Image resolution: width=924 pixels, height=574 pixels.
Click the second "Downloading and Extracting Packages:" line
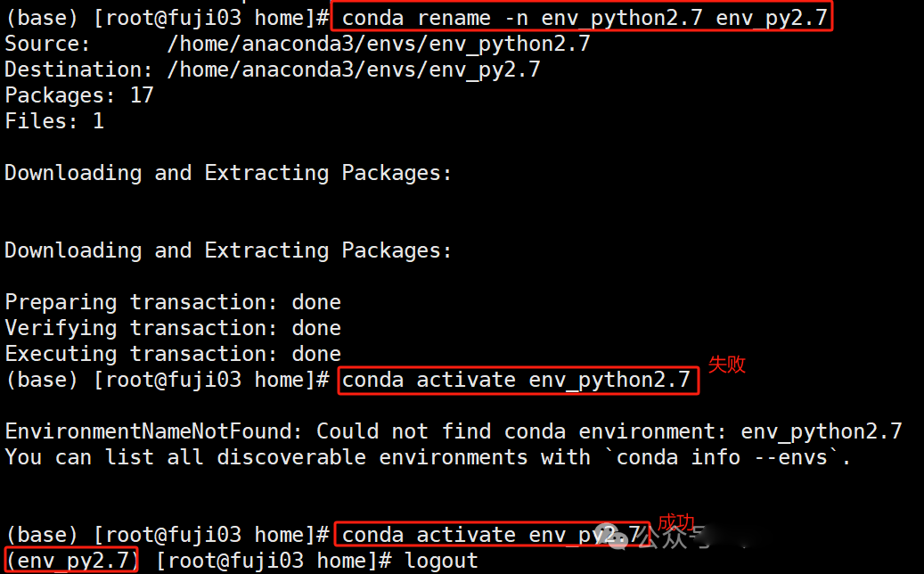point(228,250)
